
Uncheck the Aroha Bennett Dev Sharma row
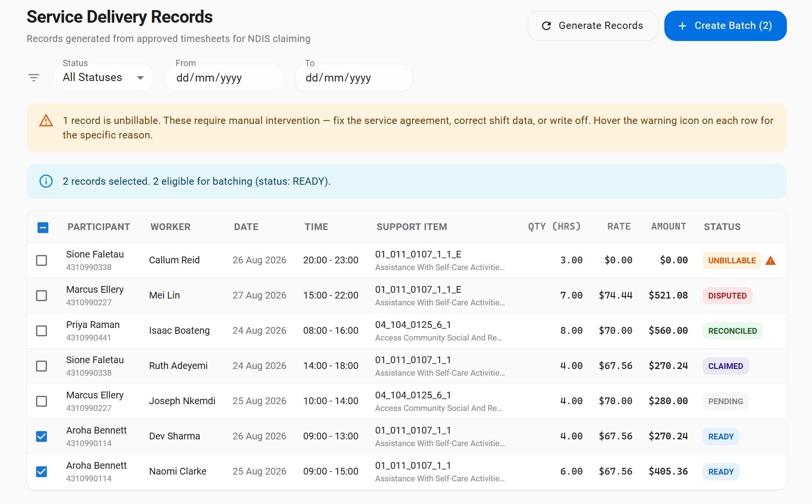tap(41, 436)
